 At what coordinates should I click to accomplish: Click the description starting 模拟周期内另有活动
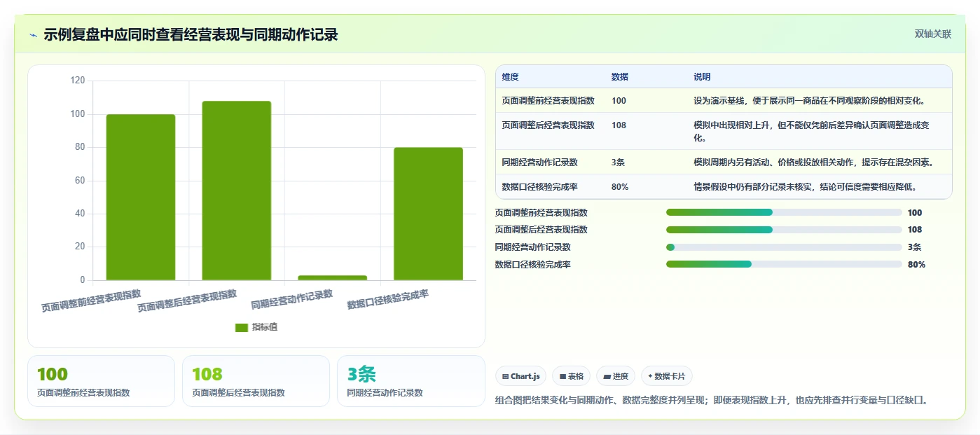coord(814,163)
